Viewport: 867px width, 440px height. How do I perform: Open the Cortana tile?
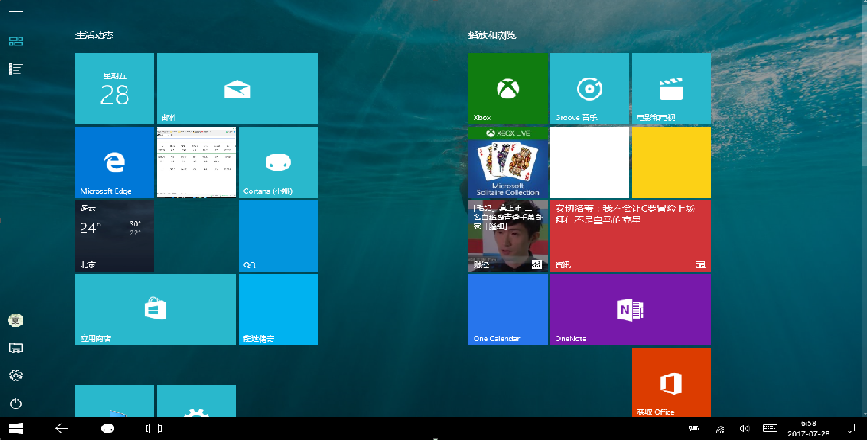(x=277, y=162)
